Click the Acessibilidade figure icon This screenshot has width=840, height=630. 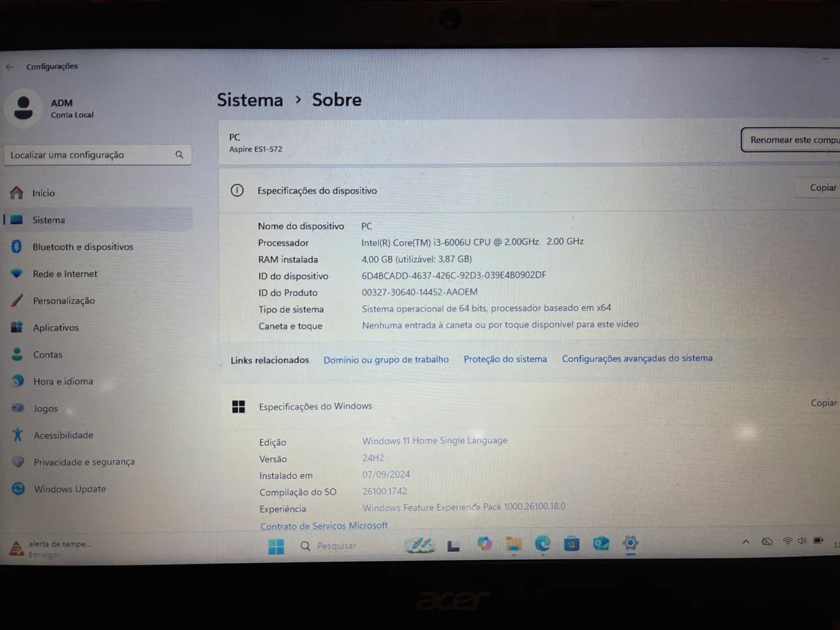pyautogui.click(x=18, y=435)
